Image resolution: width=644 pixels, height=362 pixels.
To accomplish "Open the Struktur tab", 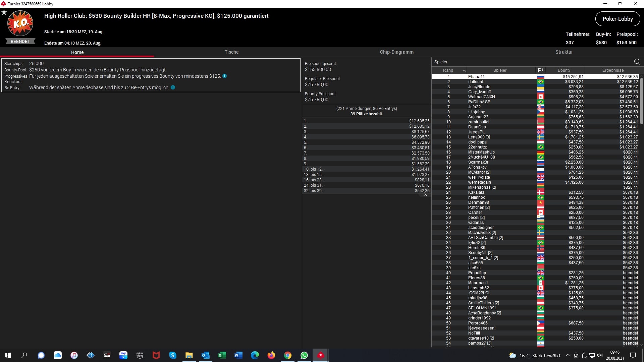I will (564, 52).
